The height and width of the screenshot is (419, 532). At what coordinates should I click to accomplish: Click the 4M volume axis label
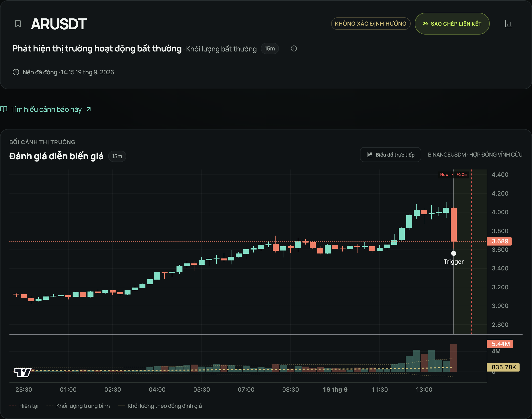coord(496,351)
